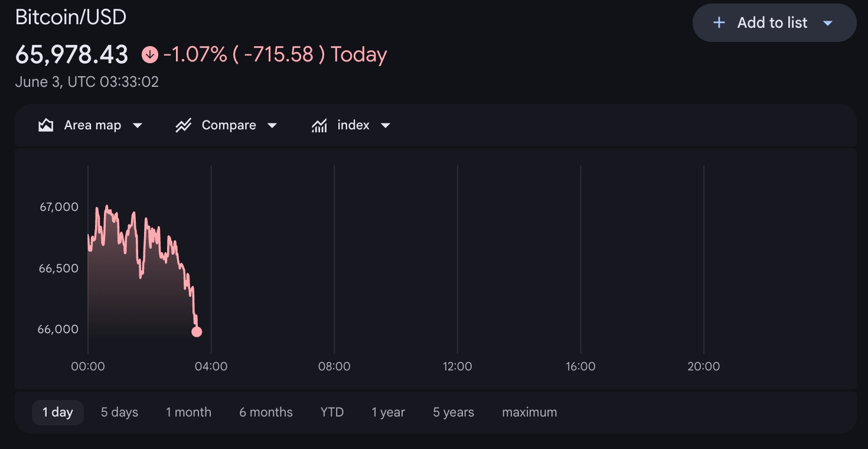Click the 66,000 y-axis label
Viewport: 868px width, 449px height.
(x=58, y=329)
